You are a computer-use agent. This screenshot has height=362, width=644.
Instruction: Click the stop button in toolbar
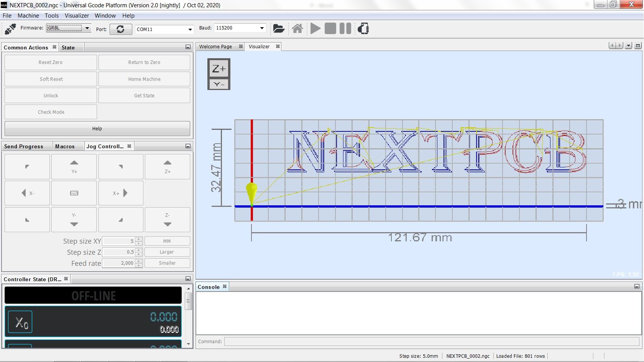(330, 29)
